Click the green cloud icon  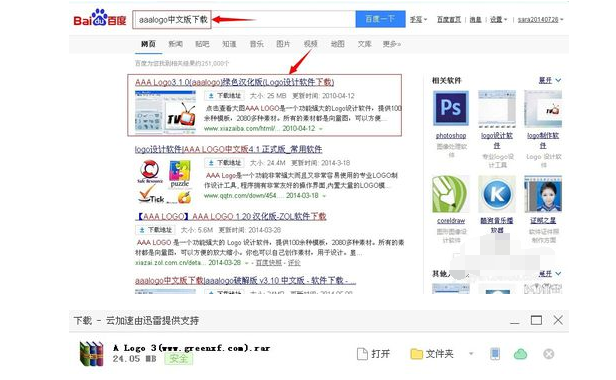tap(520, 354)
